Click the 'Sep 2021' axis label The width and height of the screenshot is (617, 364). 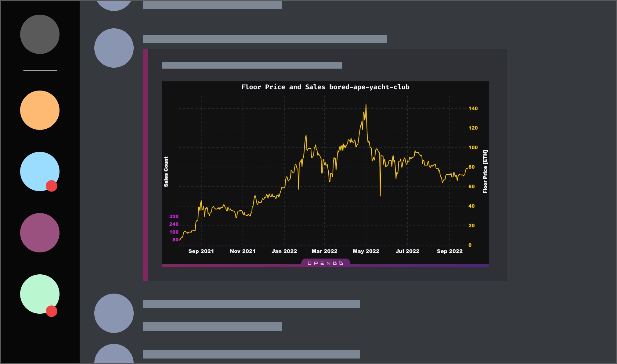(x=201, y=251)
